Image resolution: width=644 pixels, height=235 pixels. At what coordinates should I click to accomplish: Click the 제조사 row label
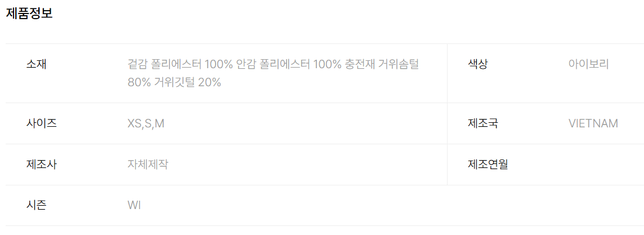[x=41, y=165]
